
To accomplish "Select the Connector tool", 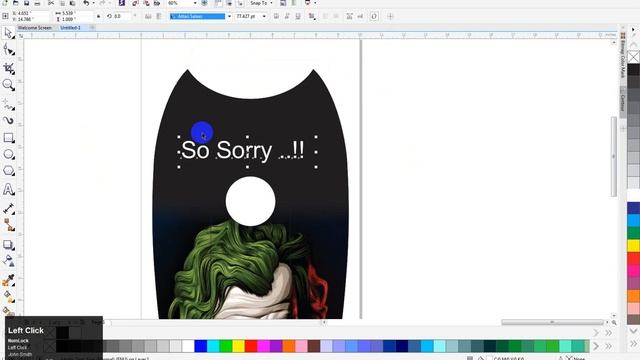I will pos(8,225).
